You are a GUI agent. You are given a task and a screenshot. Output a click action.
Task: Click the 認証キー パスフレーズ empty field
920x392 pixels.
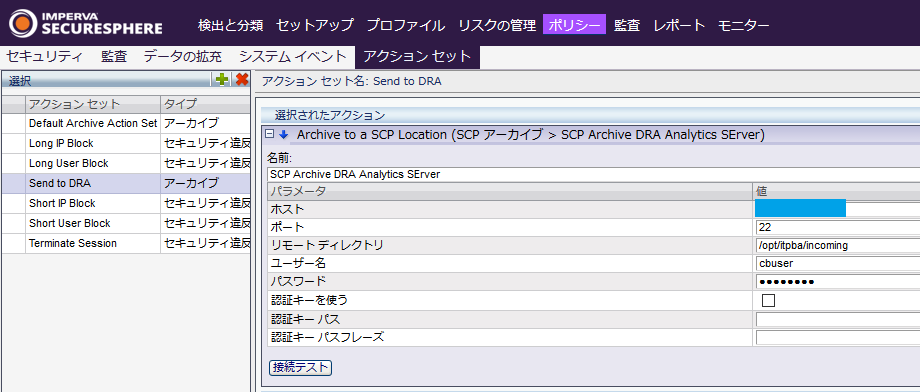coord(837,337)
